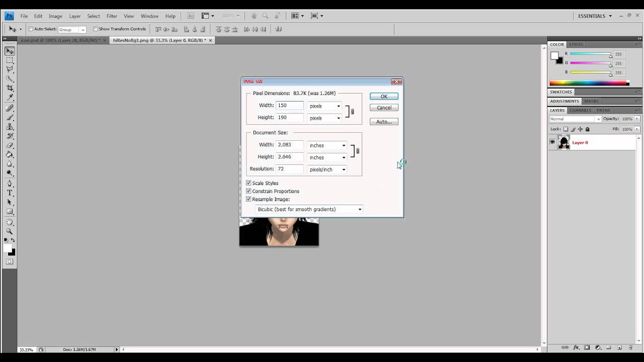Viewport: 644px width, 362px height.
Task: Delete Layer 0 using the trash icon
Action: [x=630, y=347]
